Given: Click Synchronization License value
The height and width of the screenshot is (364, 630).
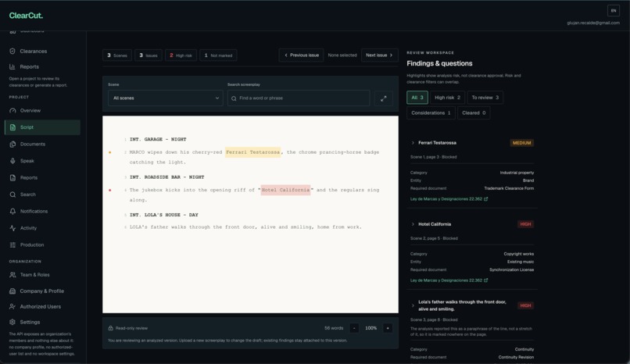Looking at the screenshot, I should [511, 269].
